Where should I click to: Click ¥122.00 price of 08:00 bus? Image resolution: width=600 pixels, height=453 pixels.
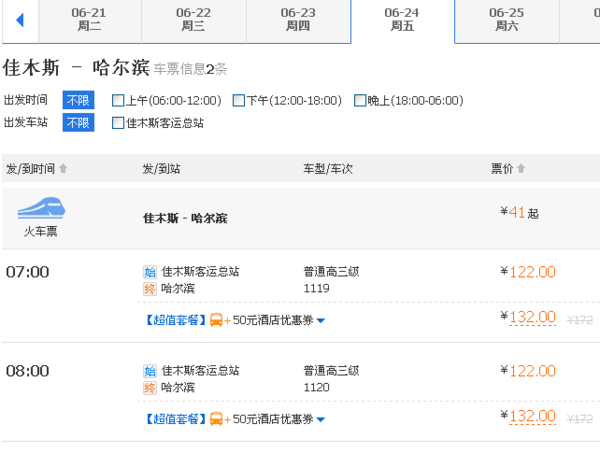click(528, 371)
